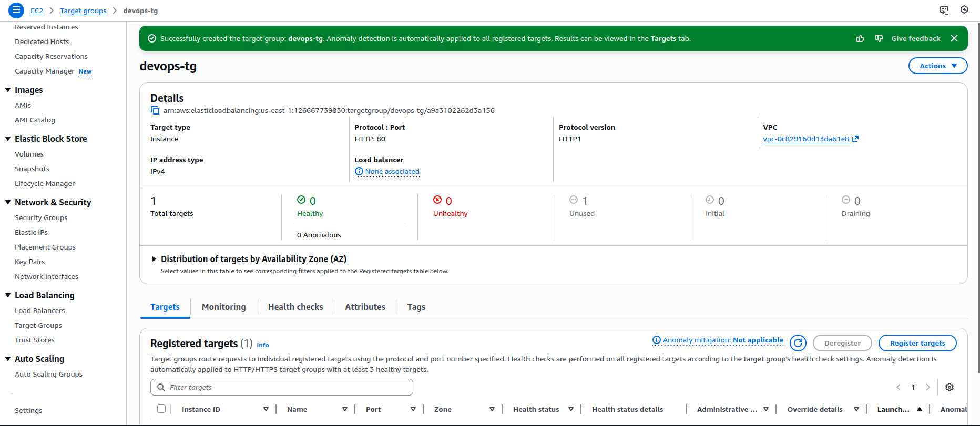The height and width of the screenshot is (426, 980).
Task: Refresh the registered targets list
Action: point(798,343)
